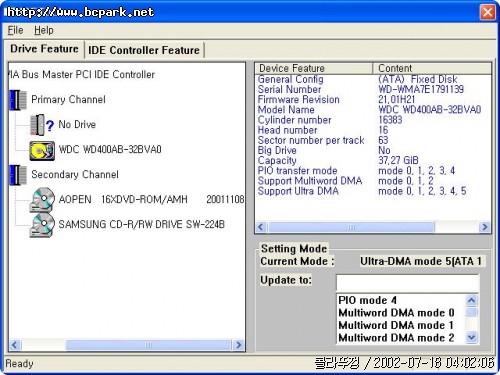Click the Content column header
The width and height of the screenshot is (500, 375).
432,68
